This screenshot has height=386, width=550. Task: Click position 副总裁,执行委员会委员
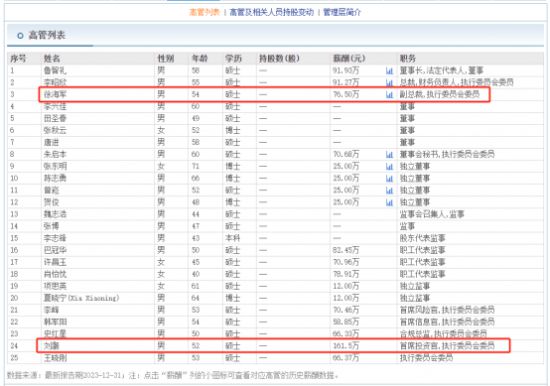440,94
